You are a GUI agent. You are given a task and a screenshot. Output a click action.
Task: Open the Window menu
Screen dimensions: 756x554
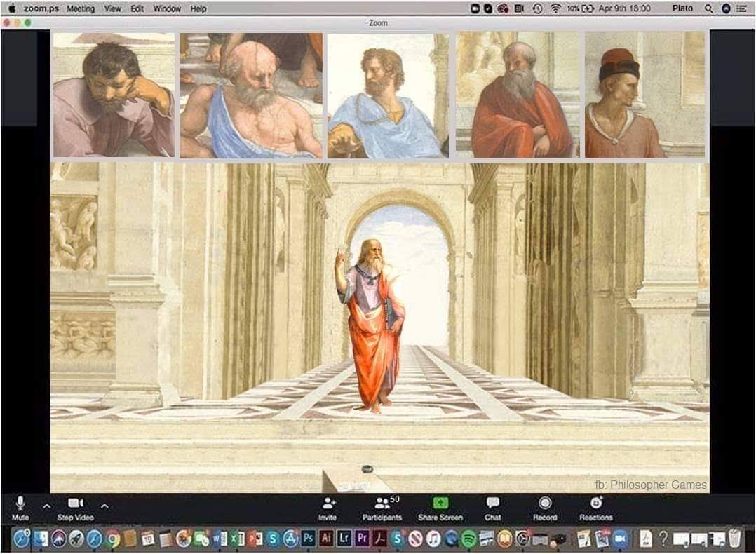click(x=167, y=8)
